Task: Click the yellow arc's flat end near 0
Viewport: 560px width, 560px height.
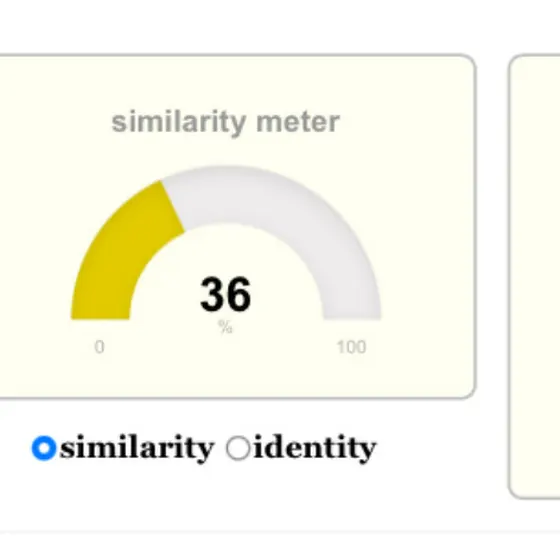Action: pyautogui.click(x=100, y=318)
